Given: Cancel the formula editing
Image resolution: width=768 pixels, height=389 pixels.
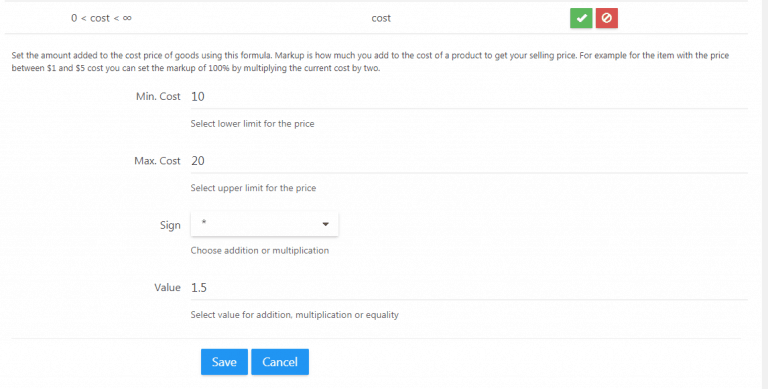Looking at the screenshot, I should pos(280,362).
